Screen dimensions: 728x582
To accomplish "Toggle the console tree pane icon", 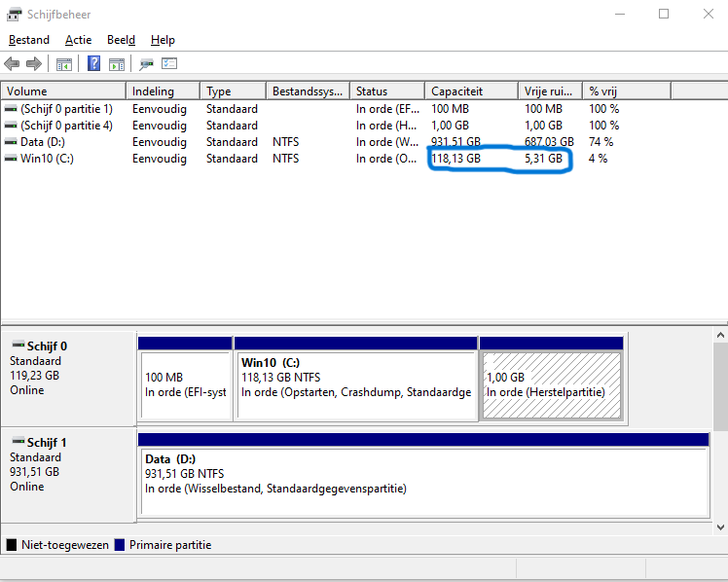I will (64, 64).
